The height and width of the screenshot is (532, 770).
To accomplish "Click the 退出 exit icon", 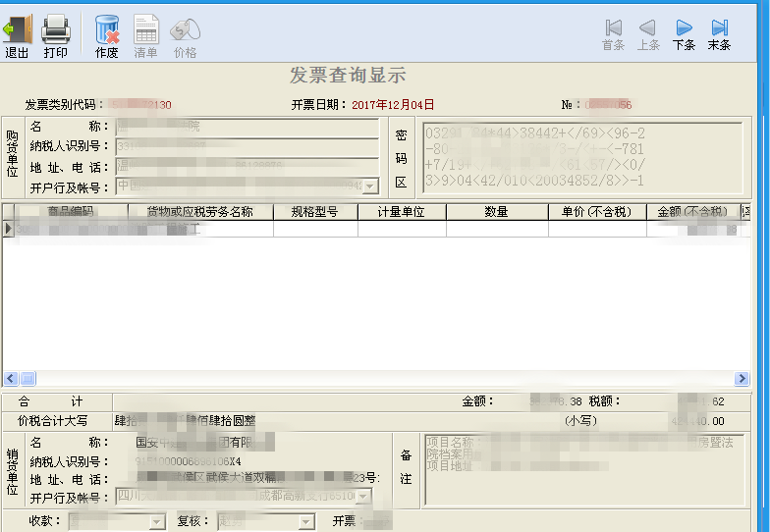I will [x=18, y=35].
